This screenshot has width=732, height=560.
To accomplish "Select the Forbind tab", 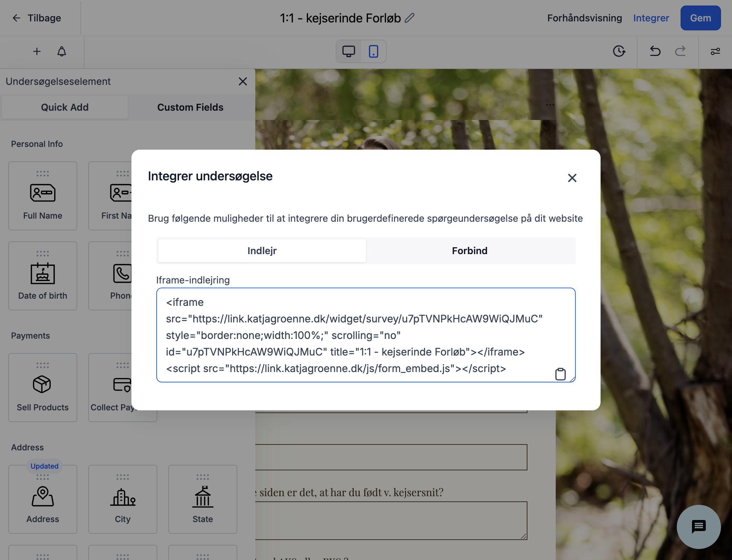I will (470, 251).
